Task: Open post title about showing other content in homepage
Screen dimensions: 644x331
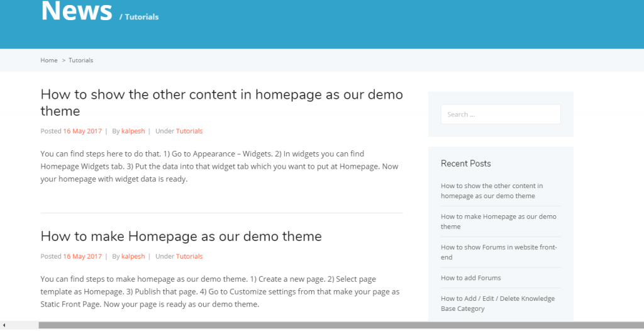Action: click(222, 103)
